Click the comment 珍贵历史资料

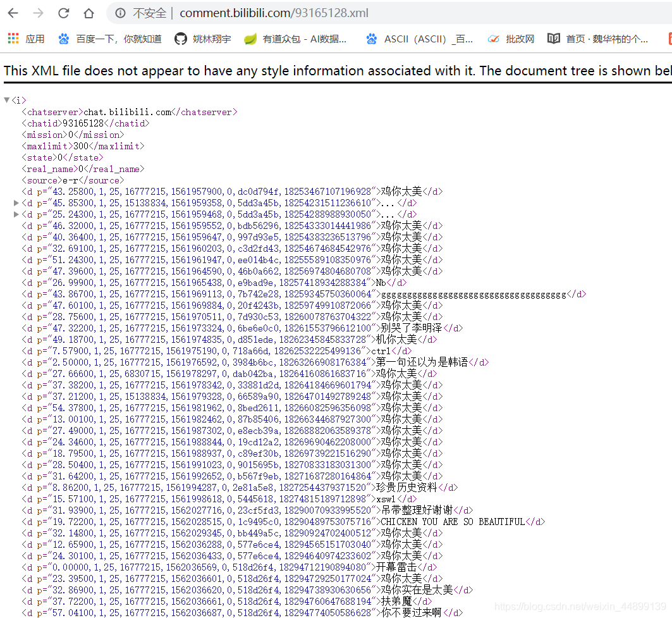[406, 488]
